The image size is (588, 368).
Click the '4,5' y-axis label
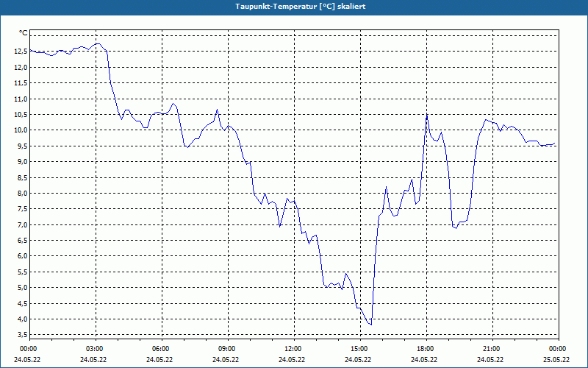click(23, 303)
